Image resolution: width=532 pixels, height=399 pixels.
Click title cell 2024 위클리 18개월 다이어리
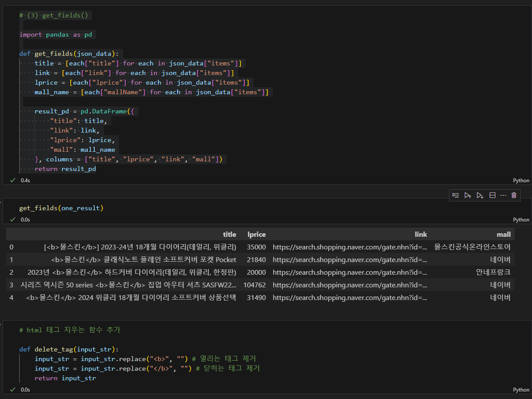pos(131,297)
